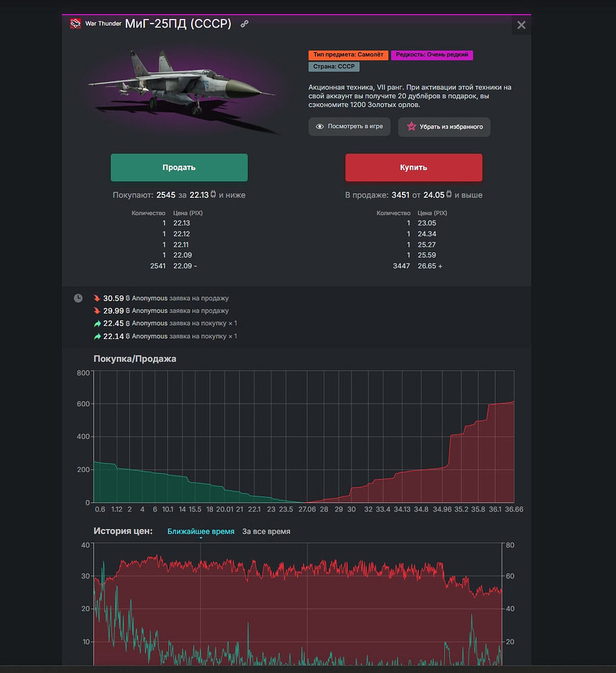Click the currency icon after 24.05 price

[449, 195]
